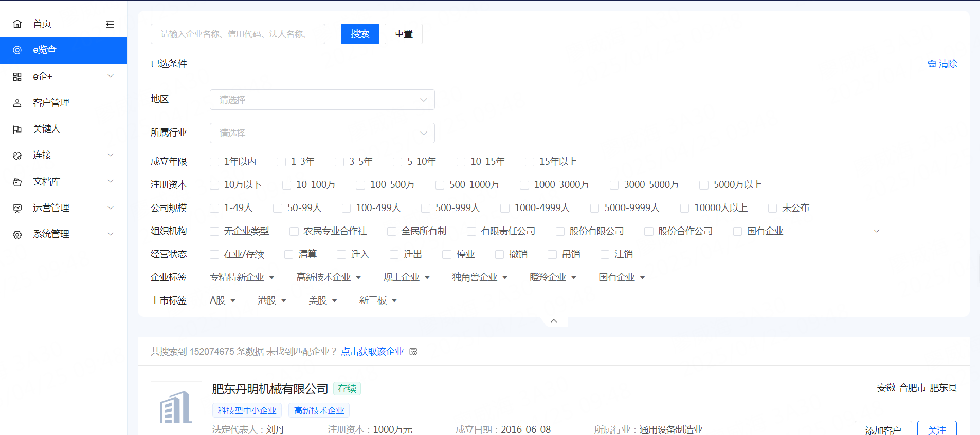This screenshot has height=435, width=980.
Task: Expand the 运营管理 sidebar menu arrow
Action: [110, 207]
